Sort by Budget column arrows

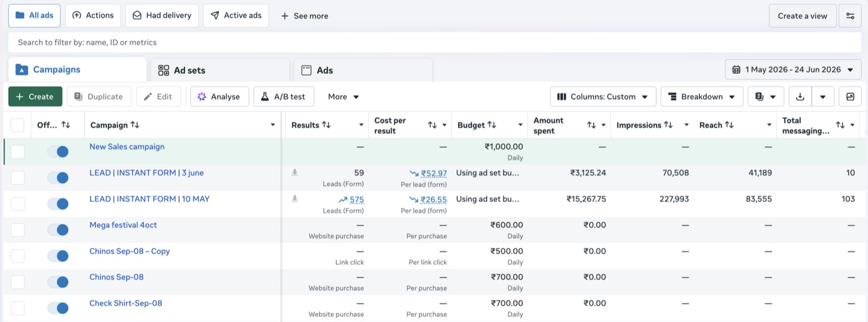(492, 125)
